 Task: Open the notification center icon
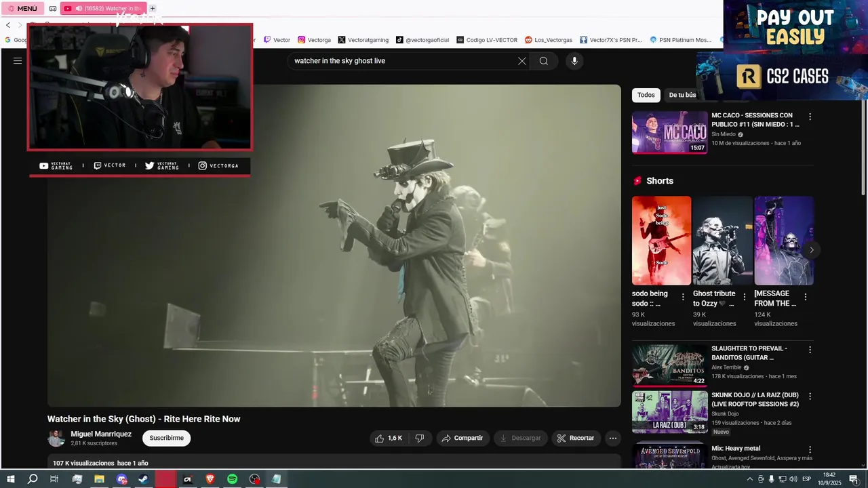click(854, 479)
